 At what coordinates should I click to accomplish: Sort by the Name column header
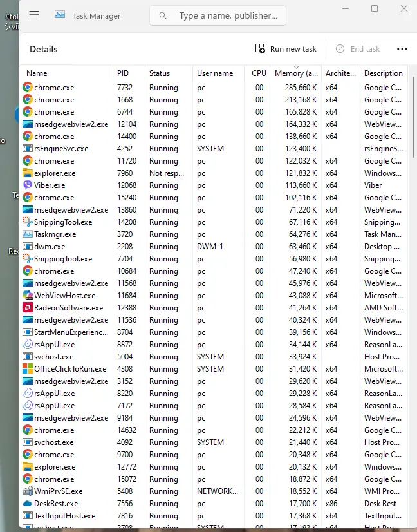(x=66, y=73)
